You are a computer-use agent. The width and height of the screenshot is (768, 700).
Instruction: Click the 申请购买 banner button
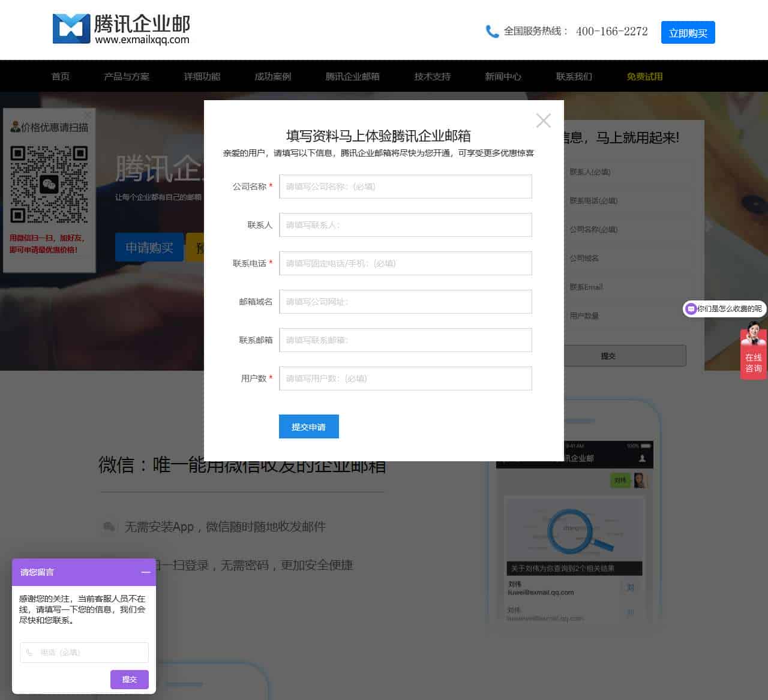pos(149,247)
